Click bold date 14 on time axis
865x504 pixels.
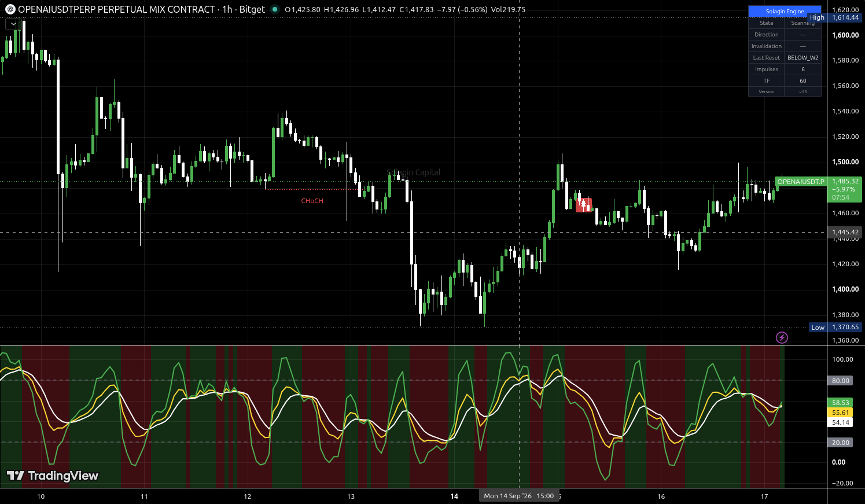pos(454,496)
